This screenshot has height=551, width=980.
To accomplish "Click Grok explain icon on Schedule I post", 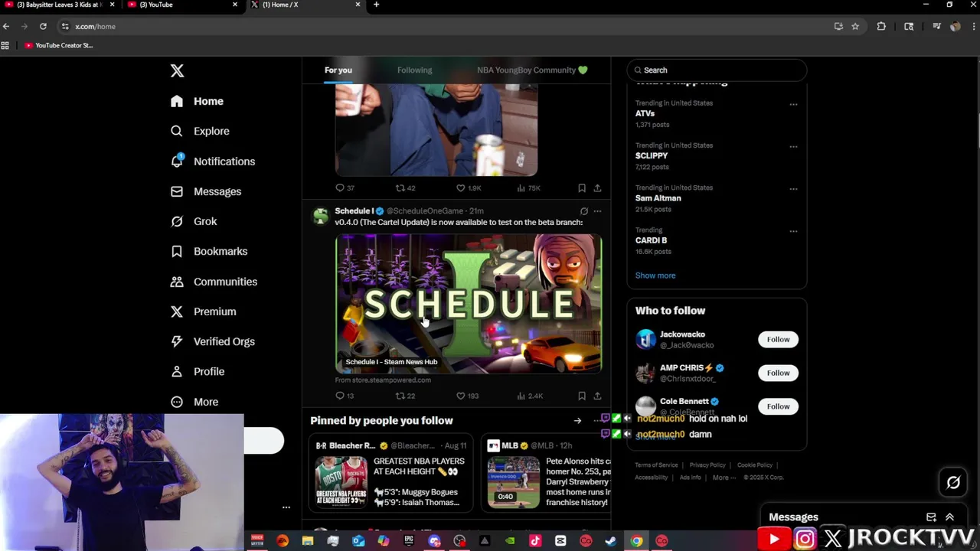I will pyautogui.click(x=583, y=211).
